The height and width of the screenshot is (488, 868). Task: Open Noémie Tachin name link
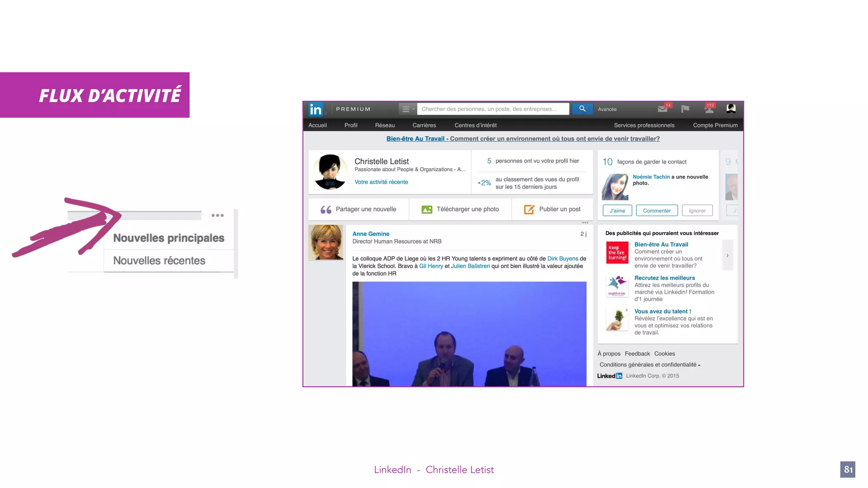point(651,177)
